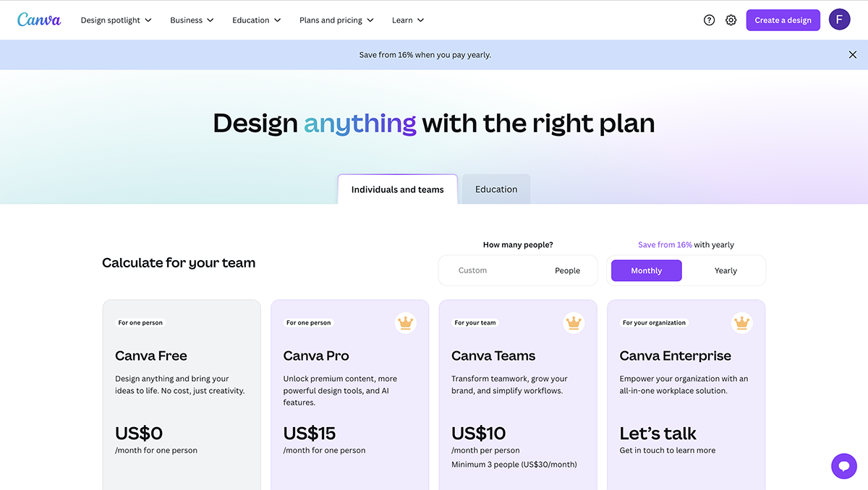The height and width of the screenshot is (490, 868).
Task: Select Monthly billing option
Action: click(x=646, y=270)
